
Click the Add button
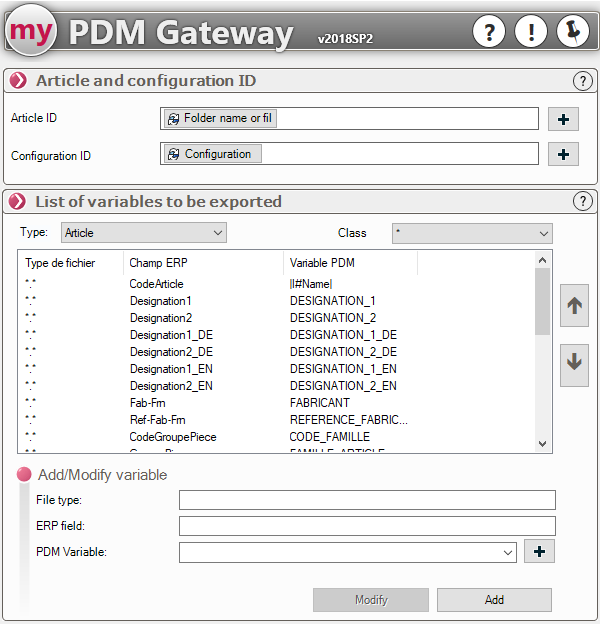pyautogui.click(x=494, y=600)
